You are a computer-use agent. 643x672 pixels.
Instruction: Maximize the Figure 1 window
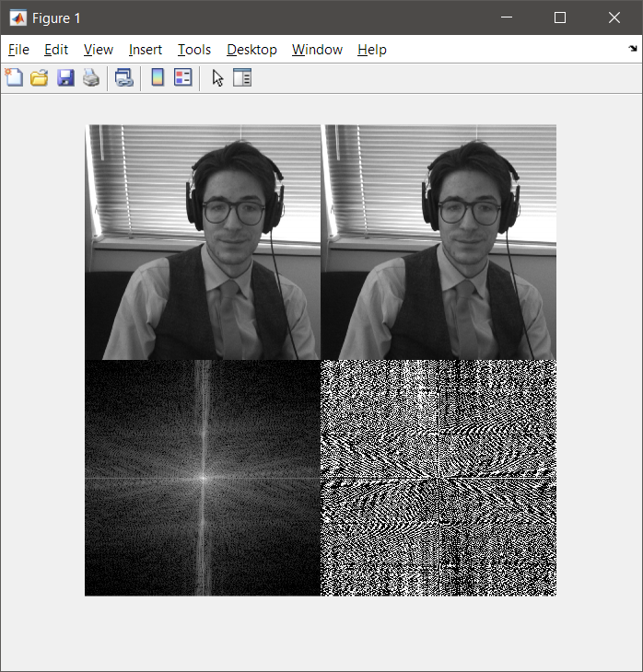point(560,17)
